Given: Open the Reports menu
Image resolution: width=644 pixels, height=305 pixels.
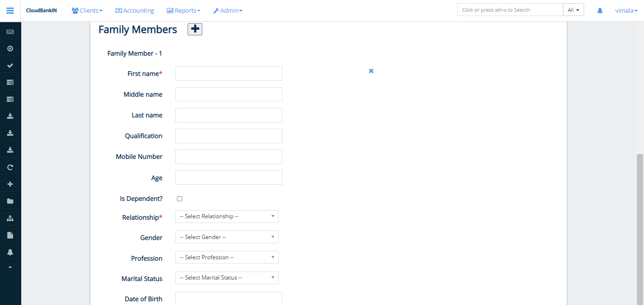Looking at the screenshot, I should [183, 10].
